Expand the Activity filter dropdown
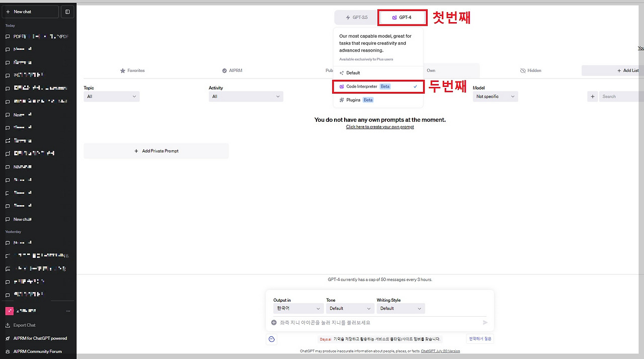The height and width of the screenshot is (359, 644). (246, 97)
